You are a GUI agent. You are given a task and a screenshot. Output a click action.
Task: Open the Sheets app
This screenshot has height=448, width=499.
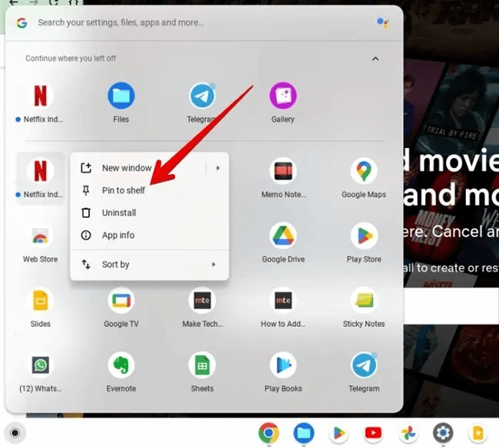[x=202, y=373]
